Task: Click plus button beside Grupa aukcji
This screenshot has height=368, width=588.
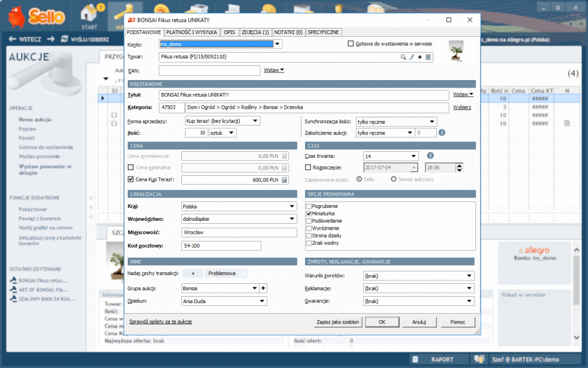Action: (263, 288)
